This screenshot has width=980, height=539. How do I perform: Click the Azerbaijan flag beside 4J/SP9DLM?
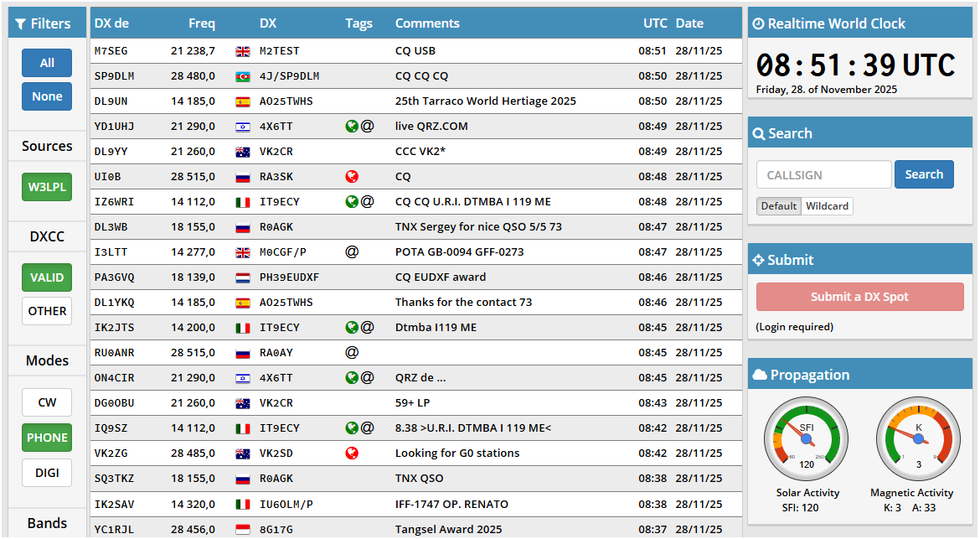pyautogui.click(x=243, y=76)
